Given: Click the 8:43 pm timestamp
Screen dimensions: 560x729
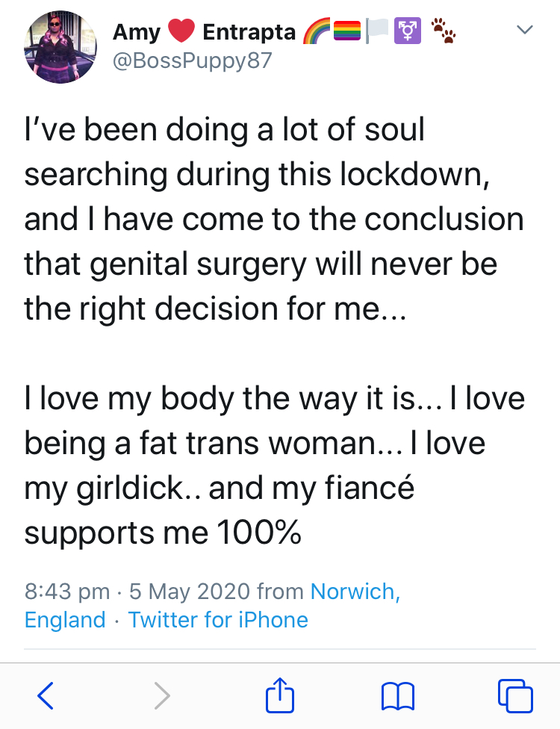Looking at the screenshot, I should (67, 592).
